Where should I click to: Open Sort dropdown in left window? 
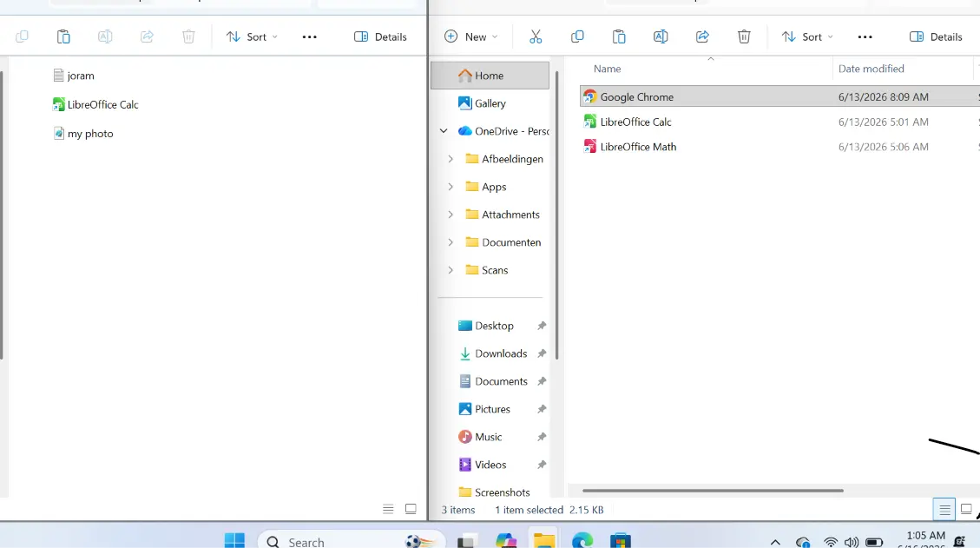252,36
